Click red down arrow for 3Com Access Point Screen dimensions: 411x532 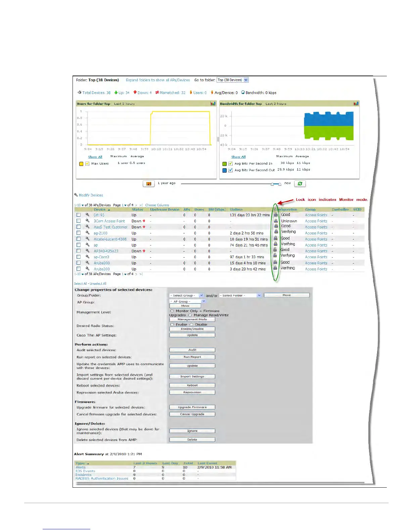click(144, 221)
